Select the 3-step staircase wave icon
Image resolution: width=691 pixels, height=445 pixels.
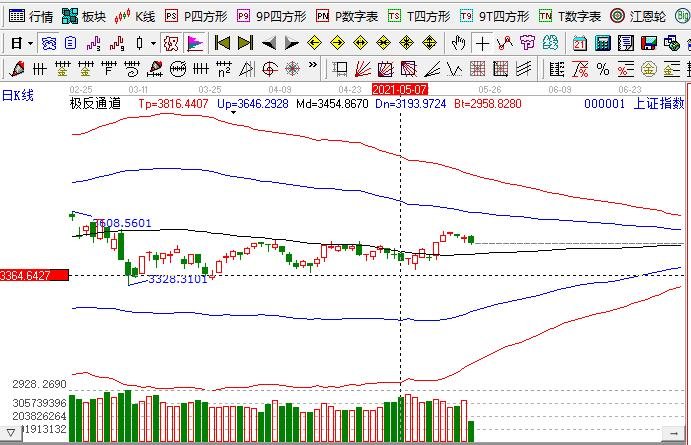pos(93,43)
